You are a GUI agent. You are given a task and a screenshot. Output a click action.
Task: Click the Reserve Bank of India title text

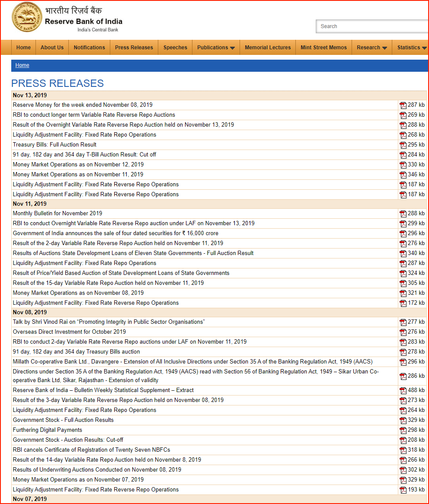pyautogui.click(x=83, y=22)
